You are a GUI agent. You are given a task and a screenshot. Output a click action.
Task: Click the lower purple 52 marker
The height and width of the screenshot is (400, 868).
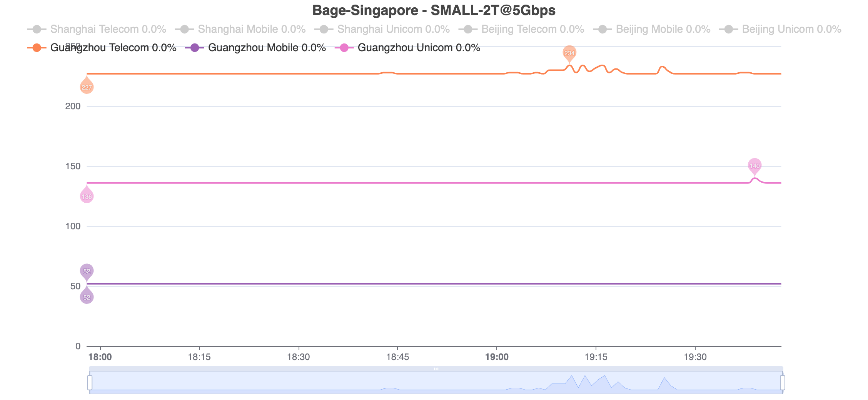(x=87, y=297)
